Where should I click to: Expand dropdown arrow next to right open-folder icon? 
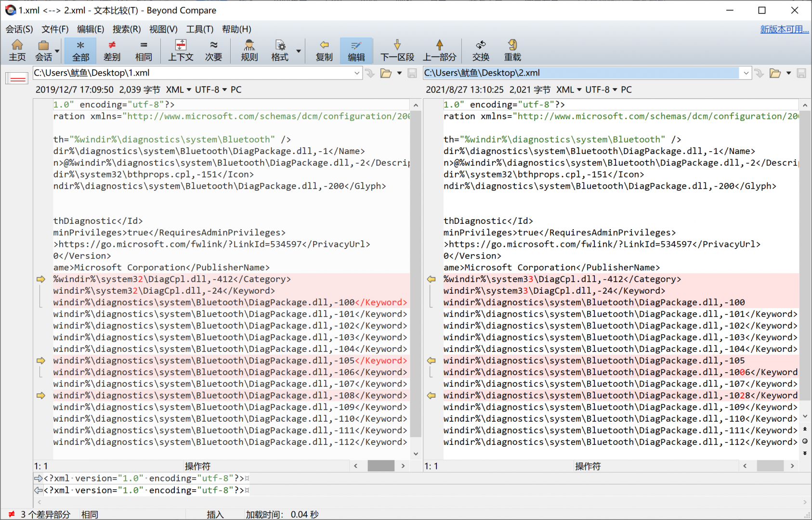(788, 73)
